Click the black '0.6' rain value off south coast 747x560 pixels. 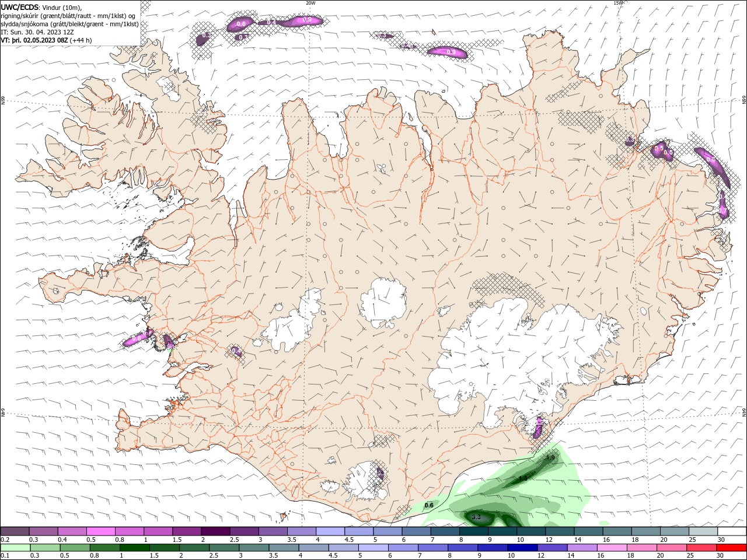(429, 505)
